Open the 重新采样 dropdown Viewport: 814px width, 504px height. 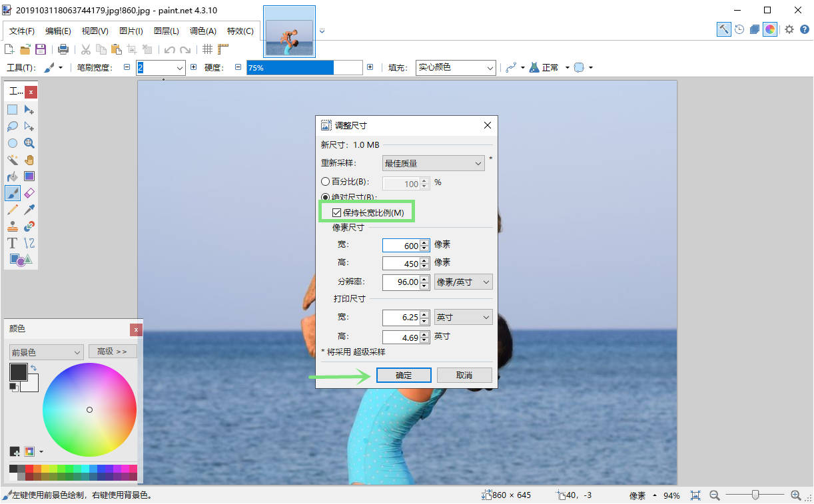(433, 163)
